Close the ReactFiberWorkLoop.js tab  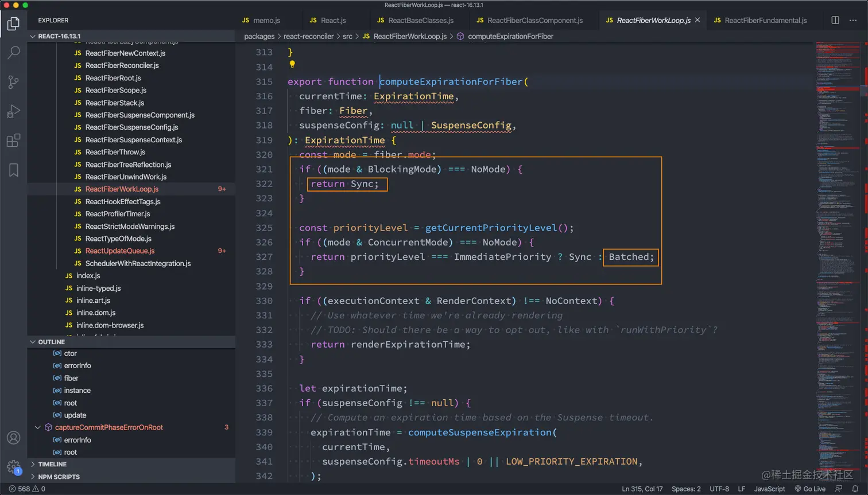pos(697,20)
